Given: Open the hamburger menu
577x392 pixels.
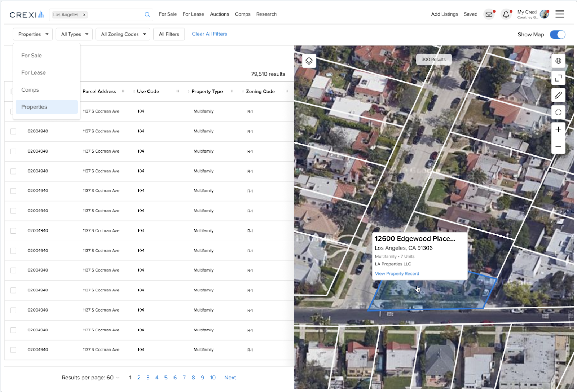Looking at the screenshot, I should [560, 14].
